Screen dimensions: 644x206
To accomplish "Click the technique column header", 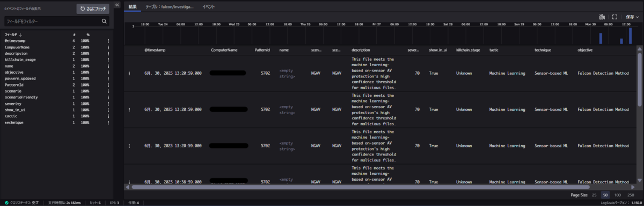I will click(x=543, y=49).
